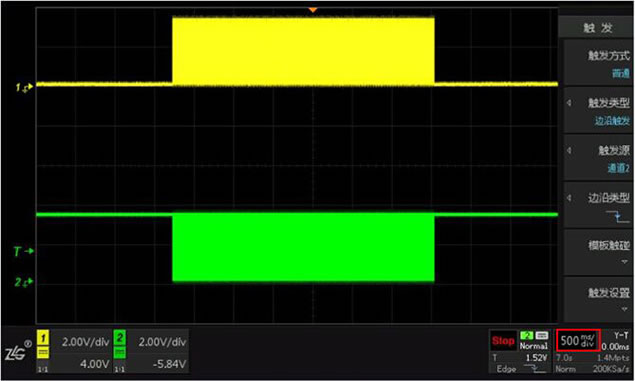Expand the 触发设置 trigger settings option
635x381 pixels.
tap(598, 300)
